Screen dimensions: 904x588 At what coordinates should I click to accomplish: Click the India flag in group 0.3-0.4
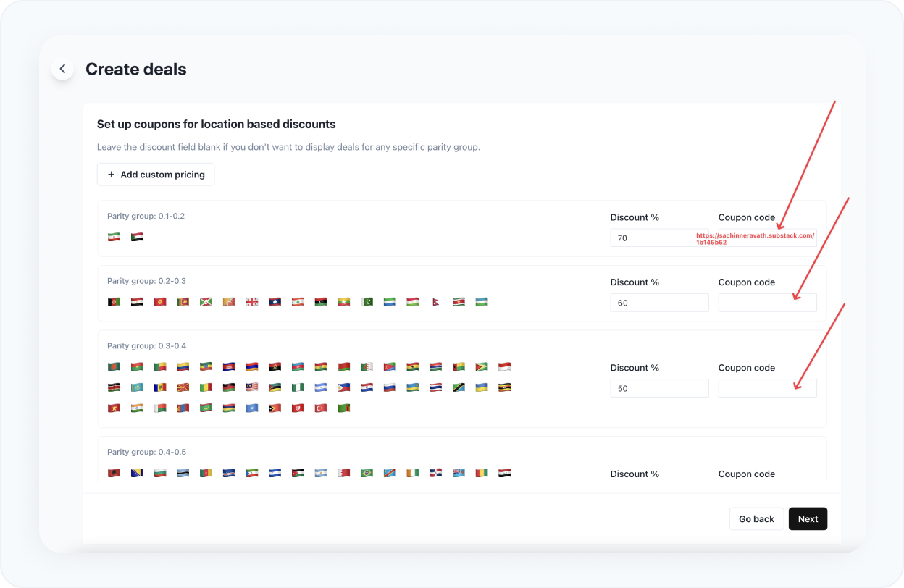137,407
